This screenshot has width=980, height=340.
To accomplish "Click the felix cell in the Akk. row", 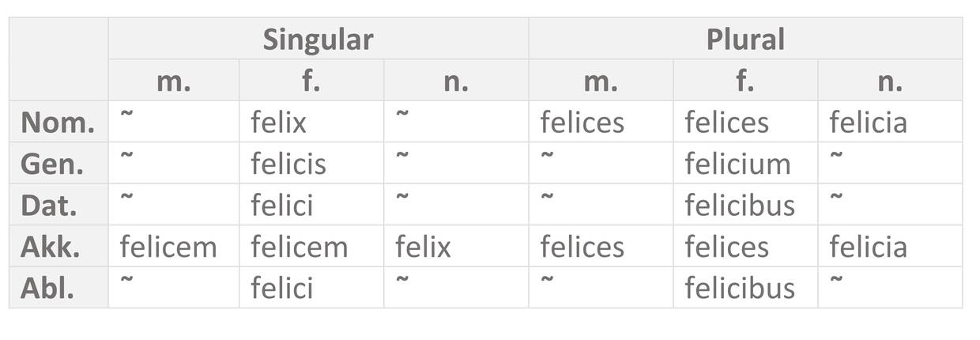I will [x=423, y=247].
